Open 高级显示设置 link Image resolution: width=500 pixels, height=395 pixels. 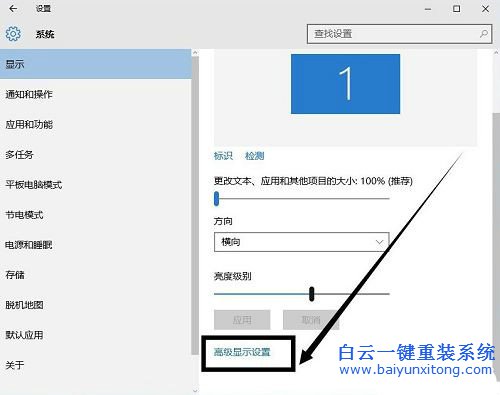(x=242, y=352)
